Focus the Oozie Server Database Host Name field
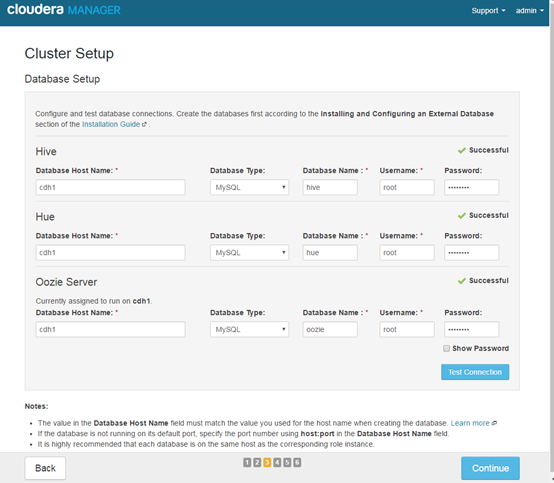The image size is (554, 483). (111, 329)
